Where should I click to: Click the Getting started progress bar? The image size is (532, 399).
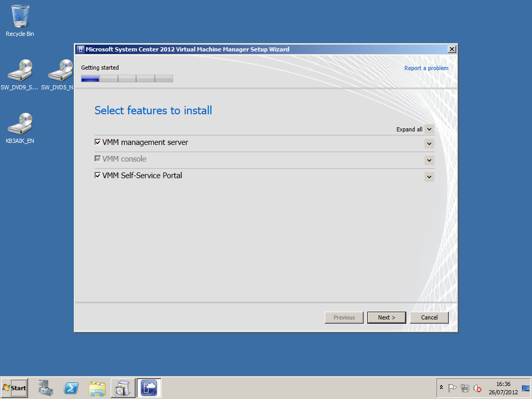click(x=127, y=79)
